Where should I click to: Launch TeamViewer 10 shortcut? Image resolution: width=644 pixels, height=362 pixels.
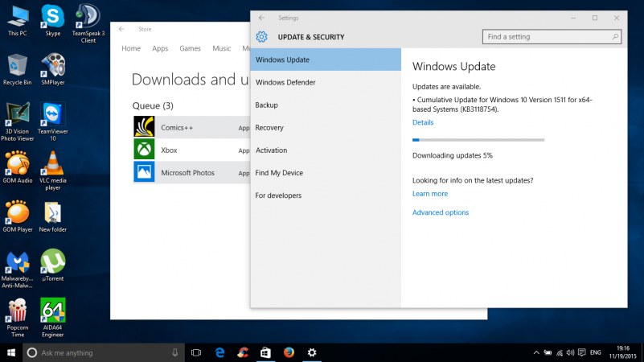[53, 121]
